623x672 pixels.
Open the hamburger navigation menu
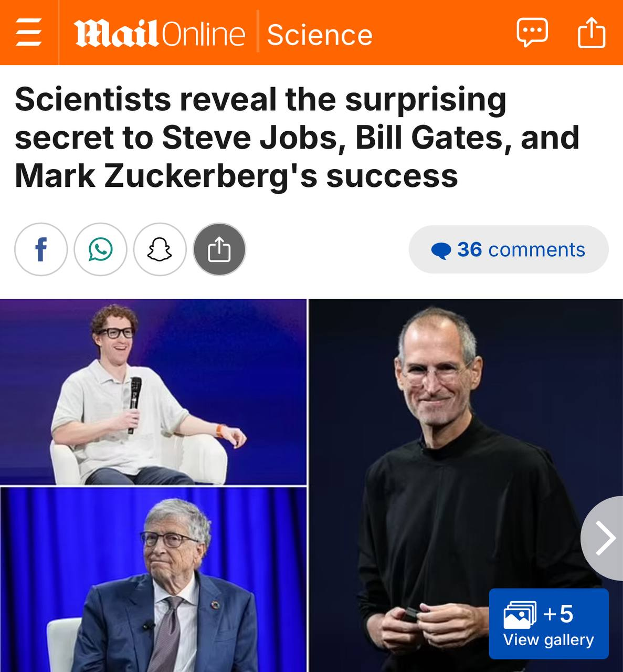28,33
